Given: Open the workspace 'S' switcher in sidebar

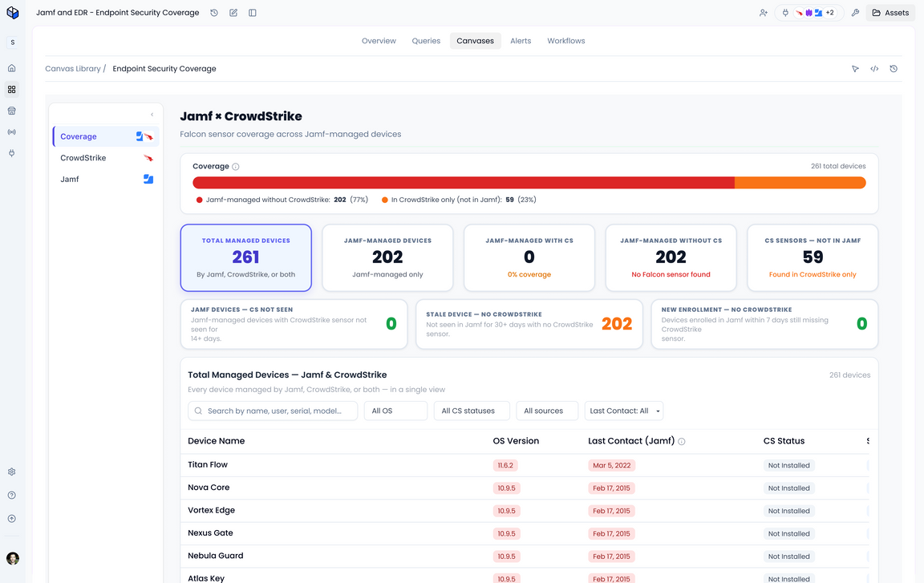Looking at the screenshot, I should (12, 43).
